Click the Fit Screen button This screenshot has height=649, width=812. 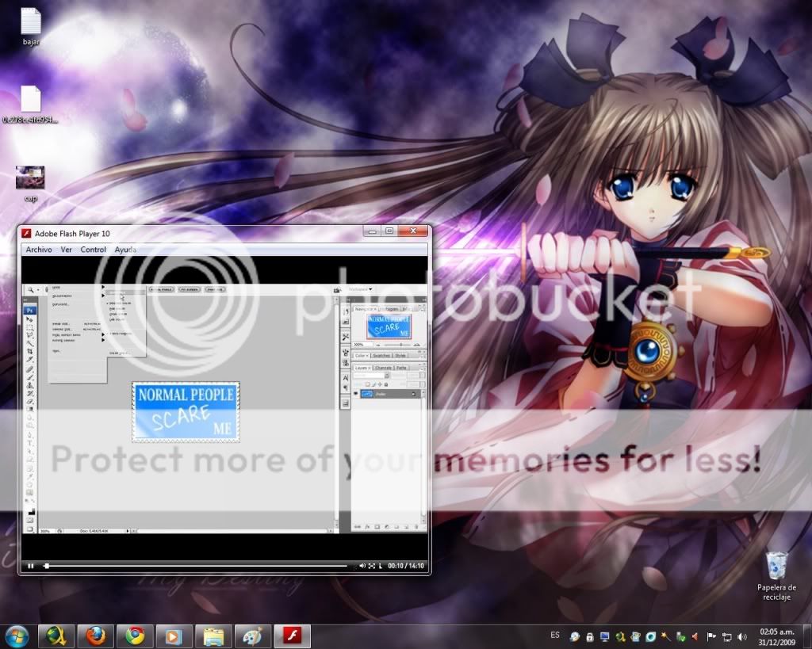coord(189,289)
